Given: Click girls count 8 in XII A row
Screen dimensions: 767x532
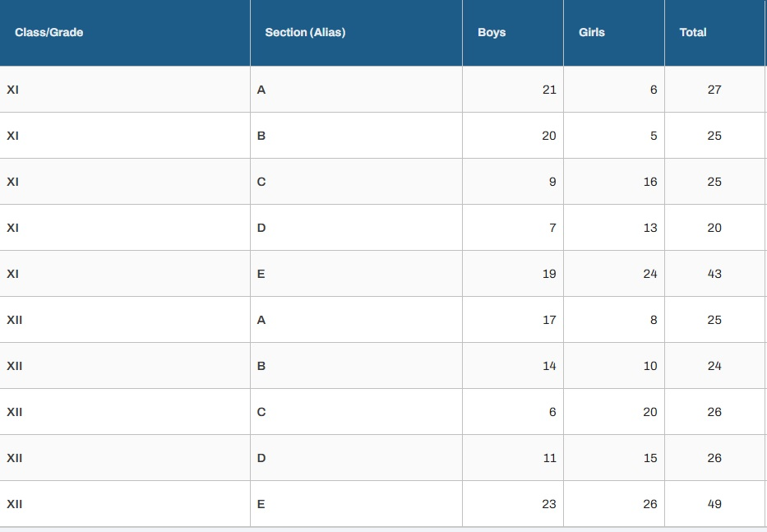Looking at the screenshot, I should pos(654,320).
